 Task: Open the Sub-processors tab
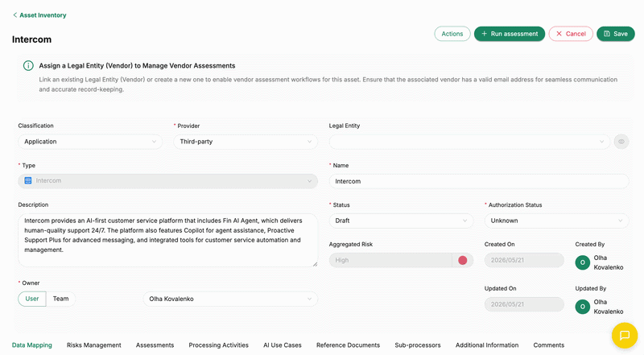[418, 345]
